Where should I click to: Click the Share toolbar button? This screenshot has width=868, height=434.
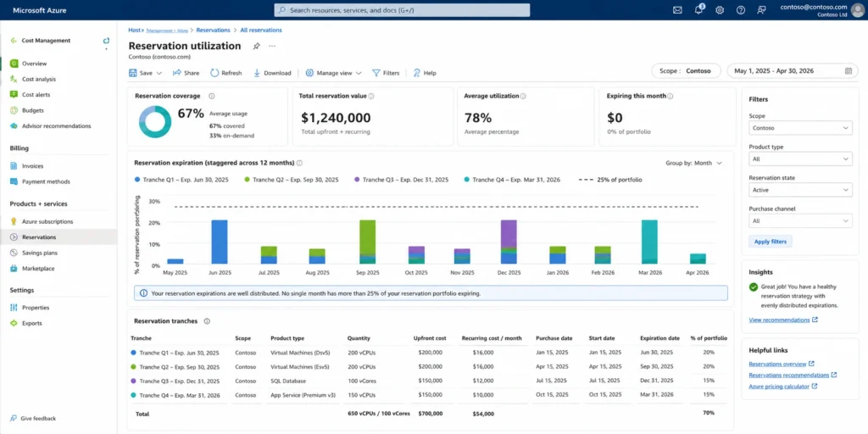tap(186, 73)
